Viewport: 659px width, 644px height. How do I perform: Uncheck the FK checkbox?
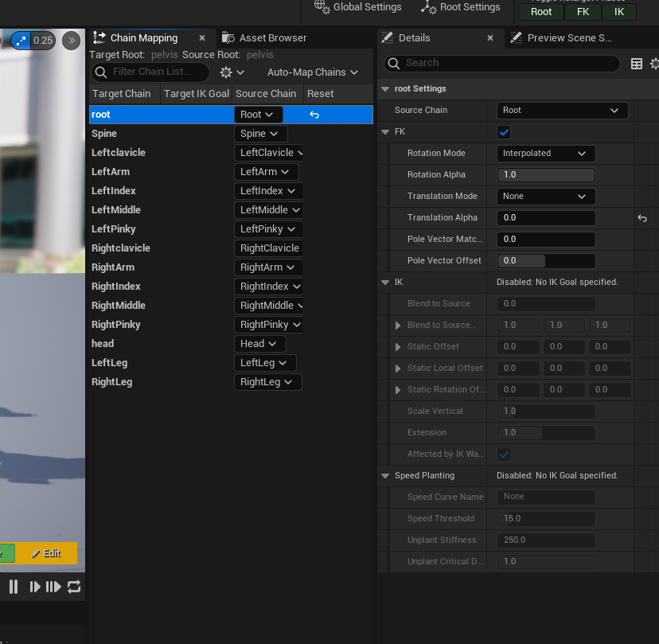(504, 132)
